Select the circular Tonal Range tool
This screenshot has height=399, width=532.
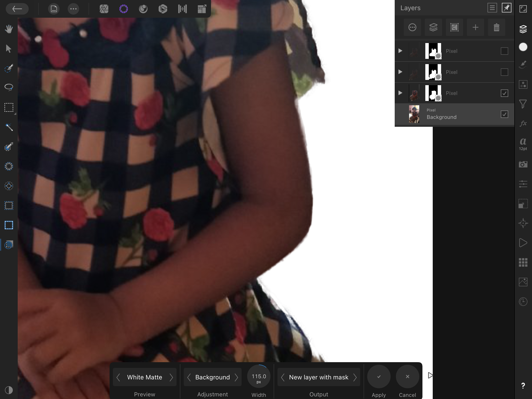tap(9, 166)
